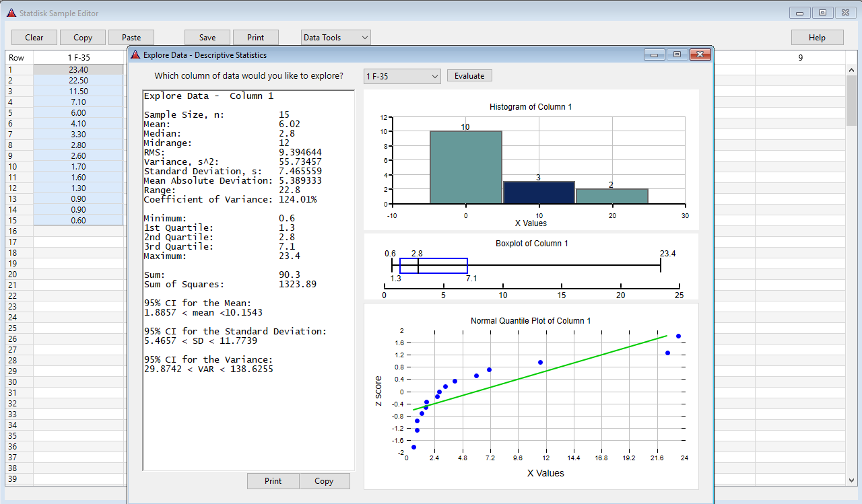Image resolution: width=862 pixels, height=504 pixels.
Task: Close the Explore Data dialog
Action: 700,55
